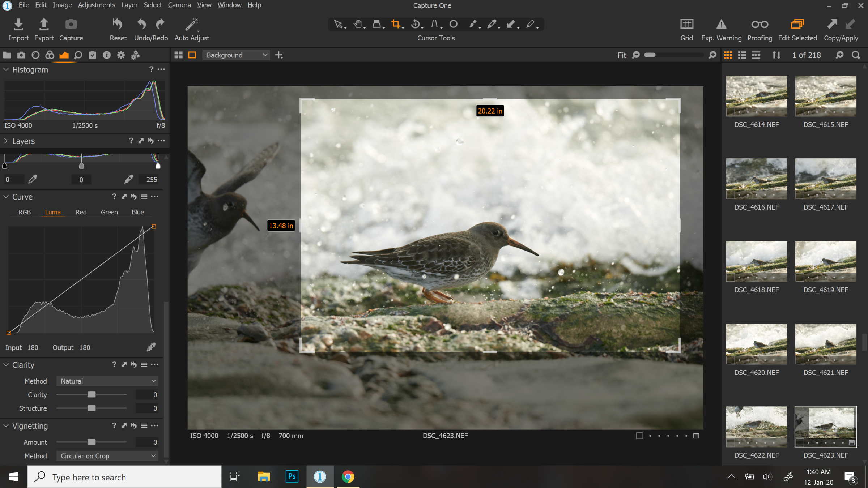Select the Pan hand cursor tool
868x488 pixels.
(x=358, y=24)
